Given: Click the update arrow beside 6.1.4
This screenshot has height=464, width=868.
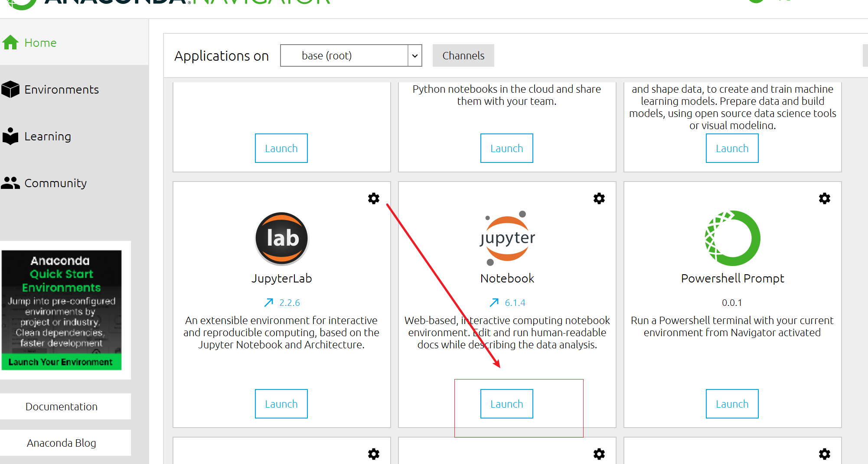Looking at the screenshot, I should tap(494, 302).
